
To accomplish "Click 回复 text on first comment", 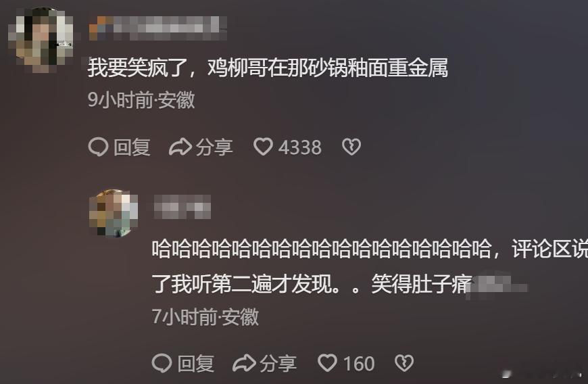I will point(132,147).
